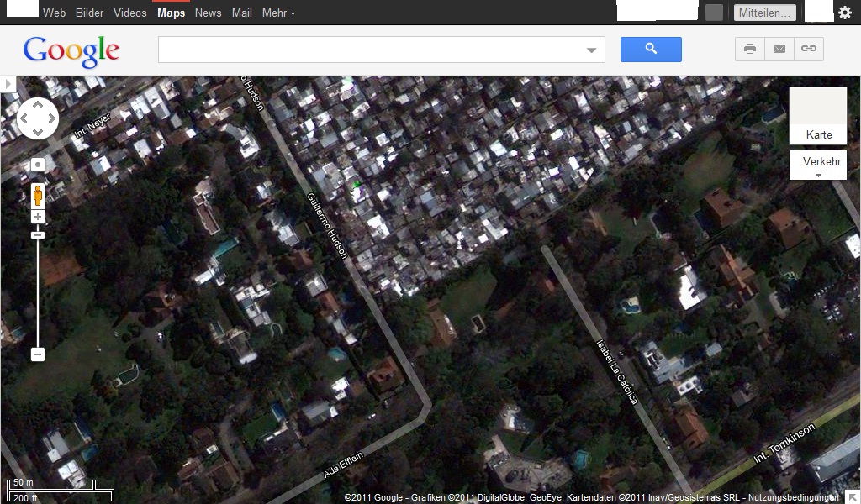Click the Google logo
Image resolution: width=861 pixels, height=504 pixels.
(x=71, y=51)
